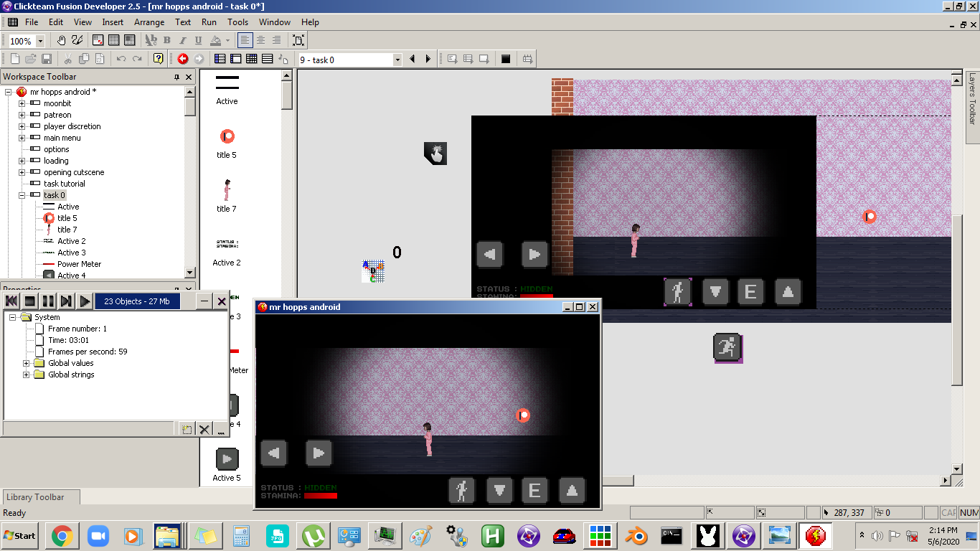This screenshot has height=551, width=980.
Task: Go to the previous frame arrow
Action: point(413,59)
